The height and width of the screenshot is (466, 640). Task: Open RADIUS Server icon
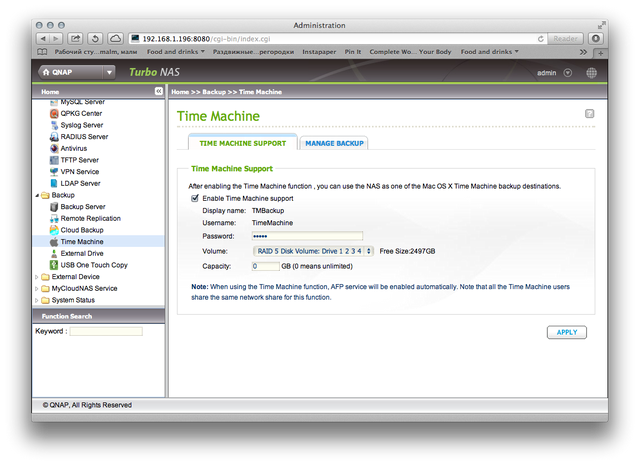[x=54, y=137]
